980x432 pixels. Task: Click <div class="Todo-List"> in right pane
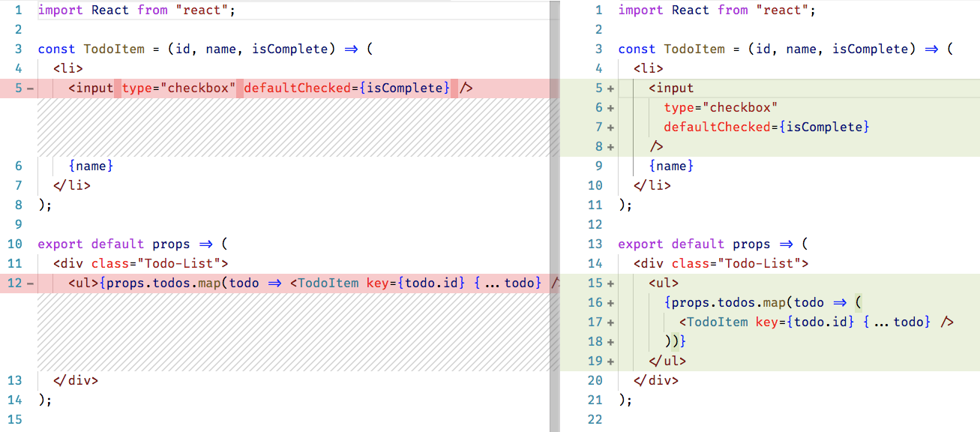(x=721, y=264)
